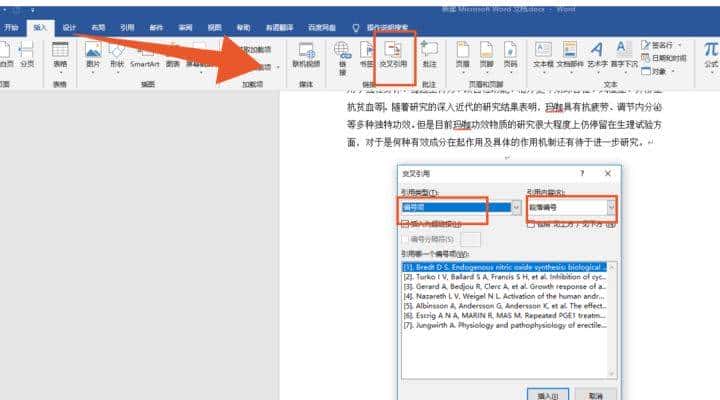Switch to the Insert (插入) tab

click(40, 28)
